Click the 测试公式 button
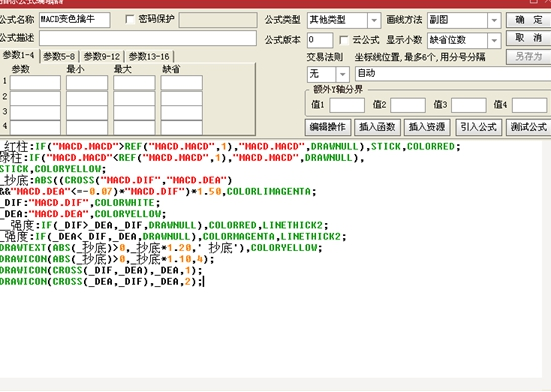 pyautogui.click(x=529, y=127)
